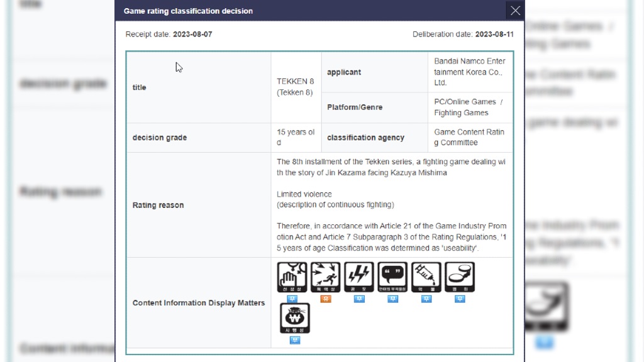Click the orange badge under the violence icon
The width and height of the screenshot is (644, 362).
click(x=326, y=299)
